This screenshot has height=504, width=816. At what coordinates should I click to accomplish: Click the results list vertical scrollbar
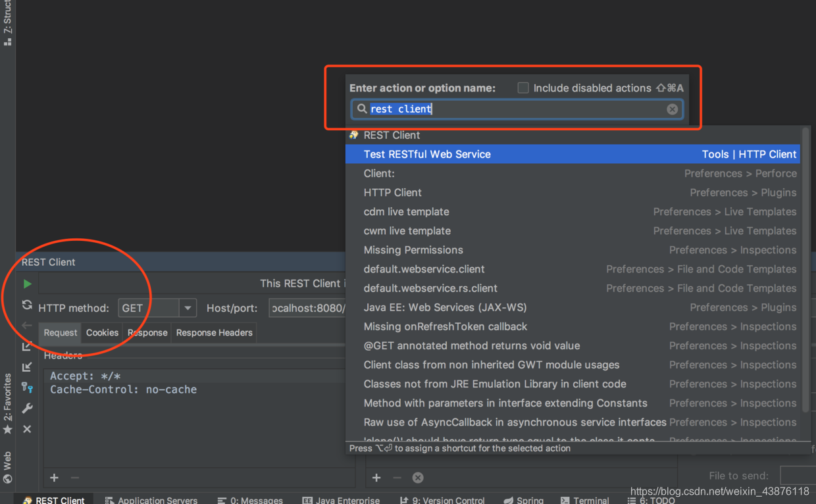[805, 270]
